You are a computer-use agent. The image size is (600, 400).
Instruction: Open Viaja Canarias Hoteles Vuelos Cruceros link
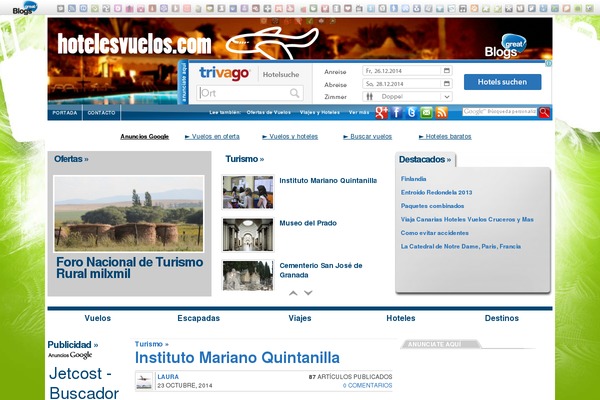coord(467,219)
